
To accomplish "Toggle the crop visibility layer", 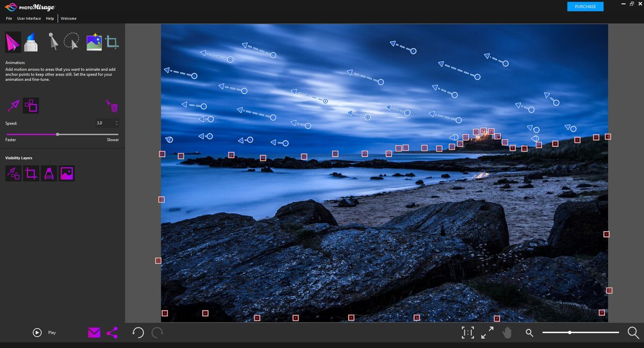I will (x=31, y=173).
